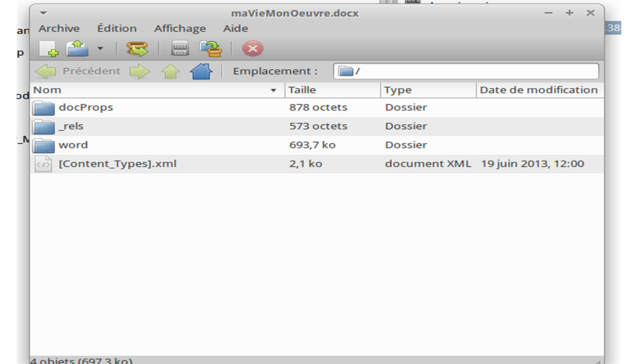Viewport: 644px width, 364px height.
Task: Create a new archive with the toolbar icon
Action: click(48, 49)
